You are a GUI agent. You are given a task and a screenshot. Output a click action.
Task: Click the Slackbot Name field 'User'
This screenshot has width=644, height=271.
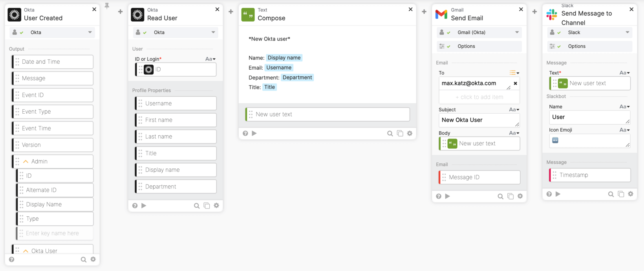(590, 117)
